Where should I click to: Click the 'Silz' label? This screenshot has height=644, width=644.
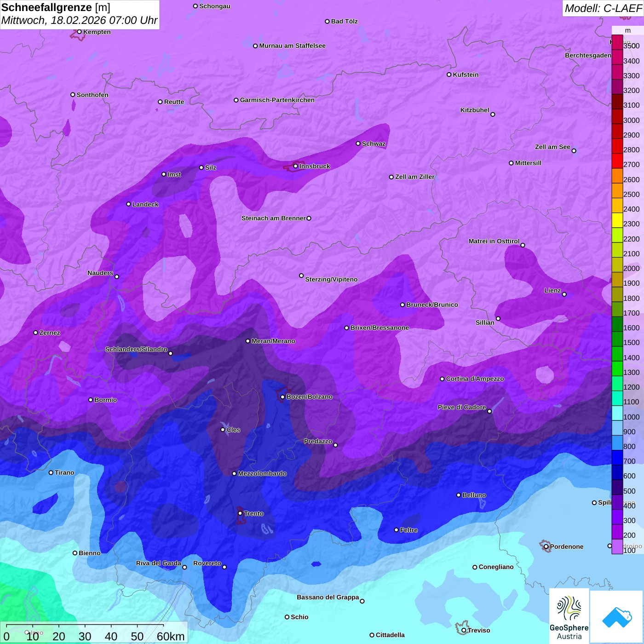pos(211,167)
